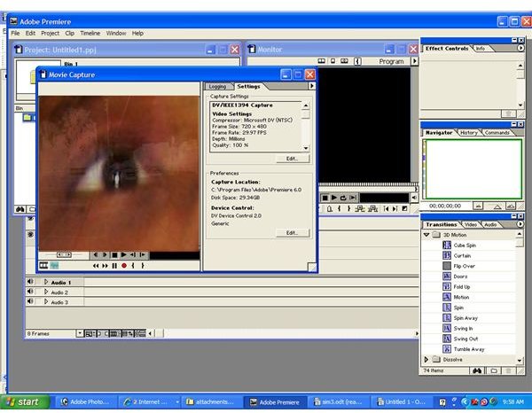The height and width of the screenshot is (413, 532).
Task: Set Out point in Movie Capture
Action: coord(143,266)
